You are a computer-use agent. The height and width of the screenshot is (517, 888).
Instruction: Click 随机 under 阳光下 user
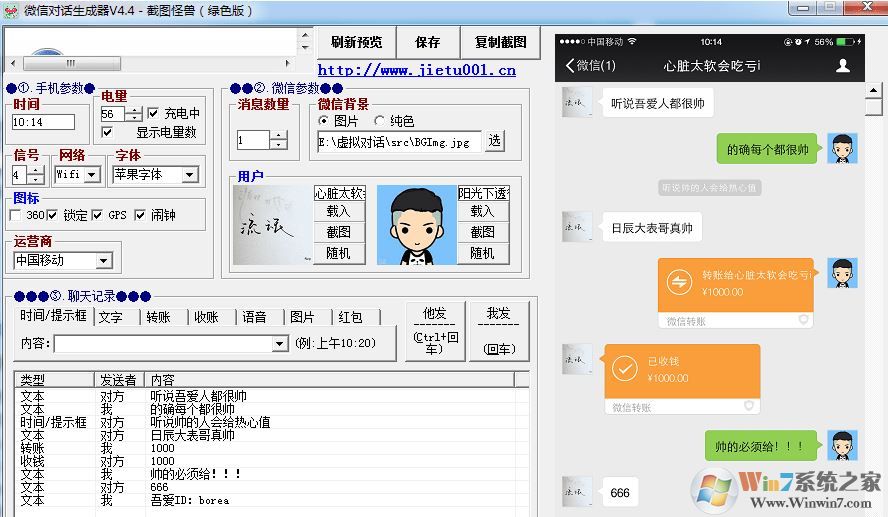point(483,253)
